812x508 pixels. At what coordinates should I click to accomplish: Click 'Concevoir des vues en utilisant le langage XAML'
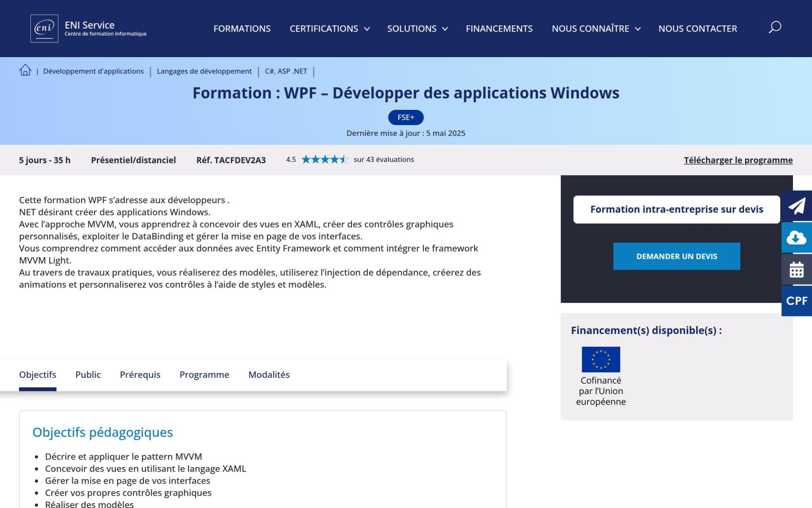[x=146, y=469]
